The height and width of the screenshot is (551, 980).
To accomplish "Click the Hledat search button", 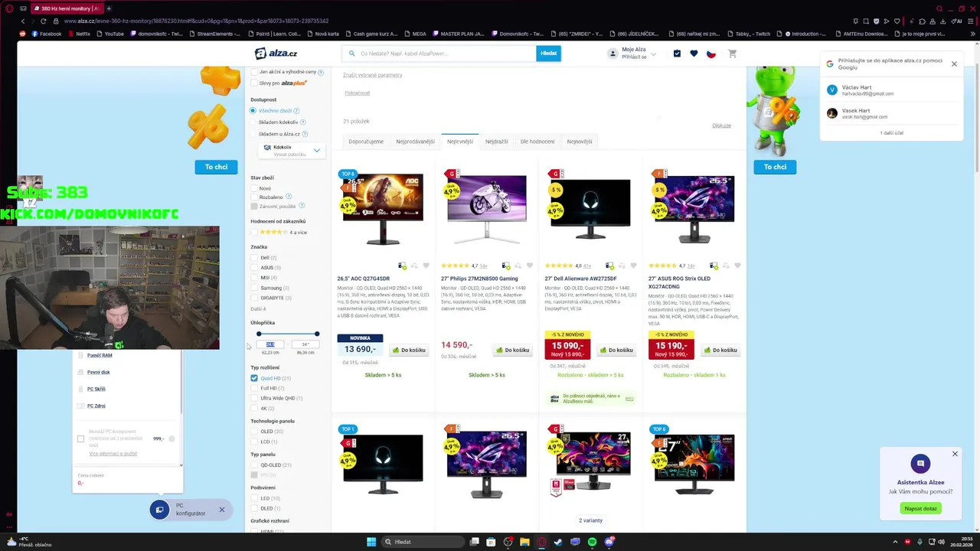I will click(x=548, y=54).
